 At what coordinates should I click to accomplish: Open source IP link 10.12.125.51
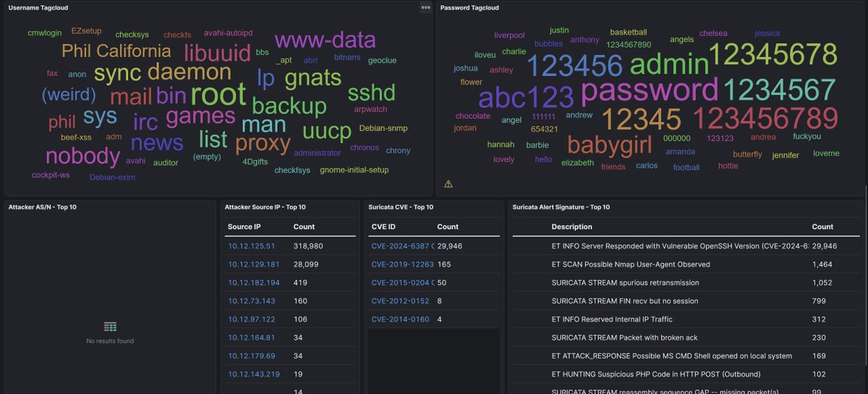tap(251, 246)
